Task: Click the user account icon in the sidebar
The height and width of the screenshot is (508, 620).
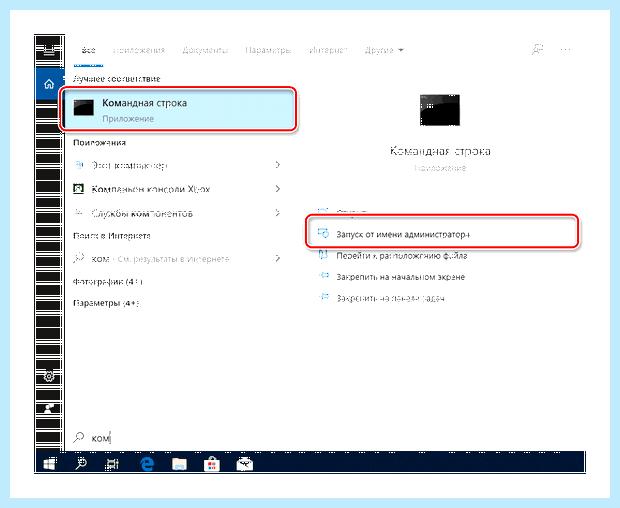Action: [49, 408]
